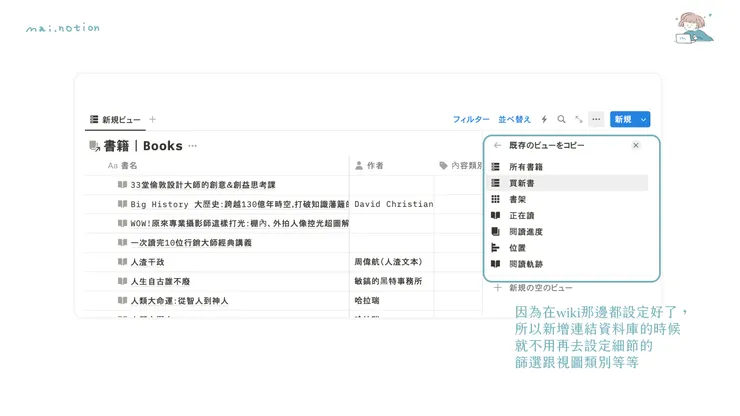
Task: Click the timeline icon beside 位置
Action: tap(496, 247)
